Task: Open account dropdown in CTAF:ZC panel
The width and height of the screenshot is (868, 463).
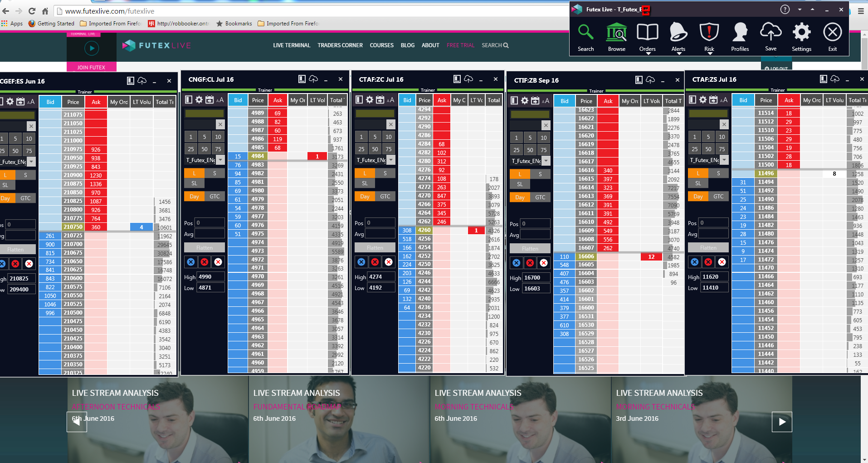Action: [391, 160]
